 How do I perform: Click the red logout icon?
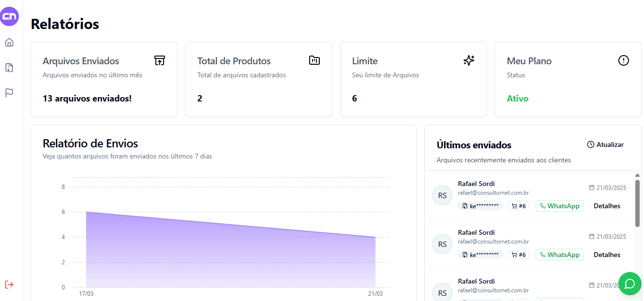[9, 284]
